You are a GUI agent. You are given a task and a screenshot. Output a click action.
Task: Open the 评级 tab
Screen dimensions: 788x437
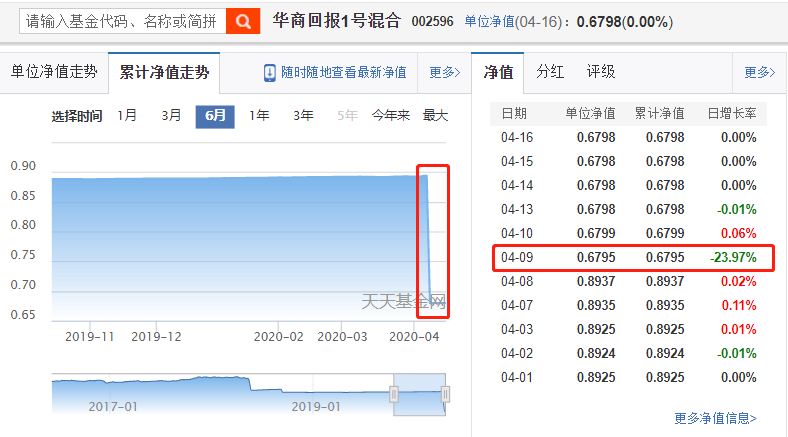click(601, 72)
